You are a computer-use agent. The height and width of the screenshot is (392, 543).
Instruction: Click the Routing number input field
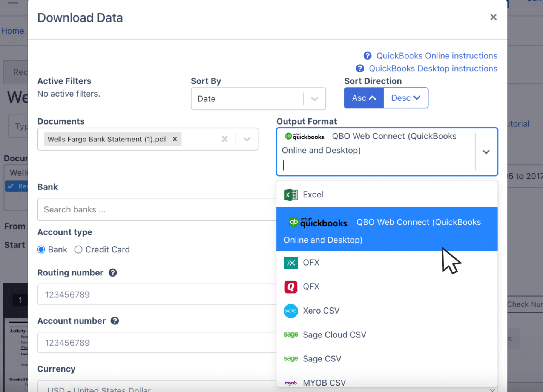coord(157,295)
